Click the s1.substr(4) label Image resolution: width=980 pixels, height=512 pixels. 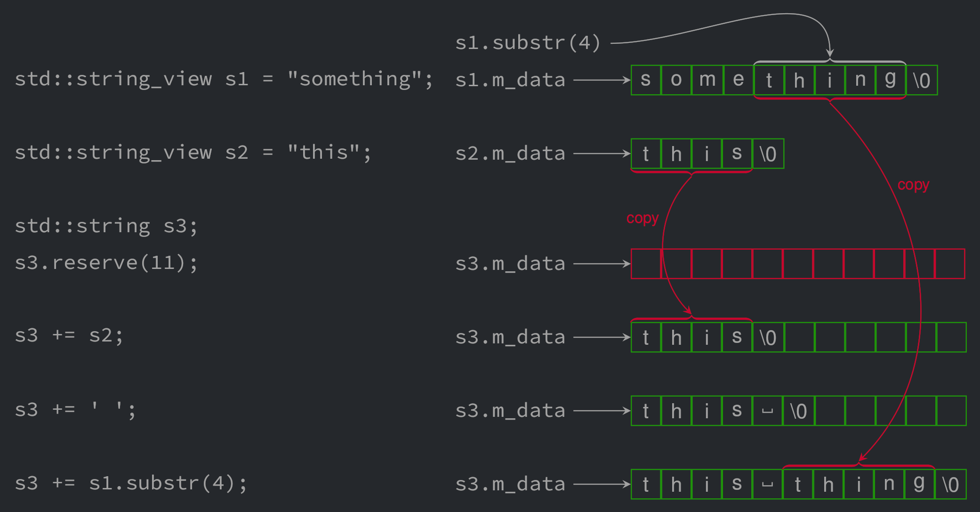coord(527,42)
